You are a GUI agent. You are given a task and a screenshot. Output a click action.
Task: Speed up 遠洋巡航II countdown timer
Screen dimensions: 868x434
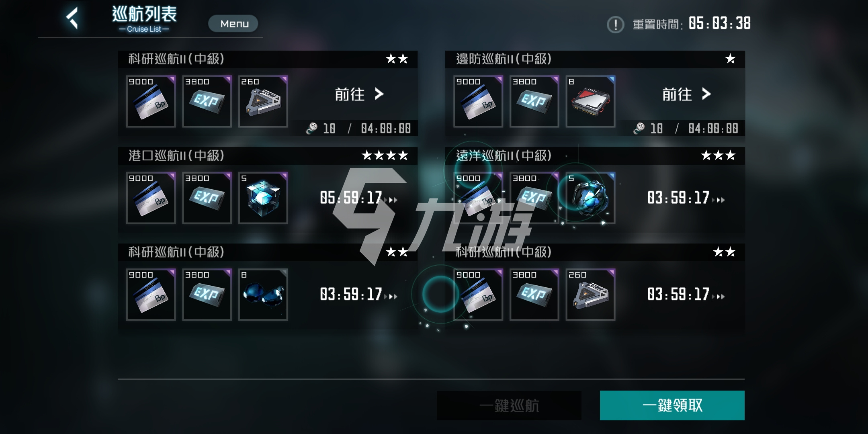click(x=686, y=198)
